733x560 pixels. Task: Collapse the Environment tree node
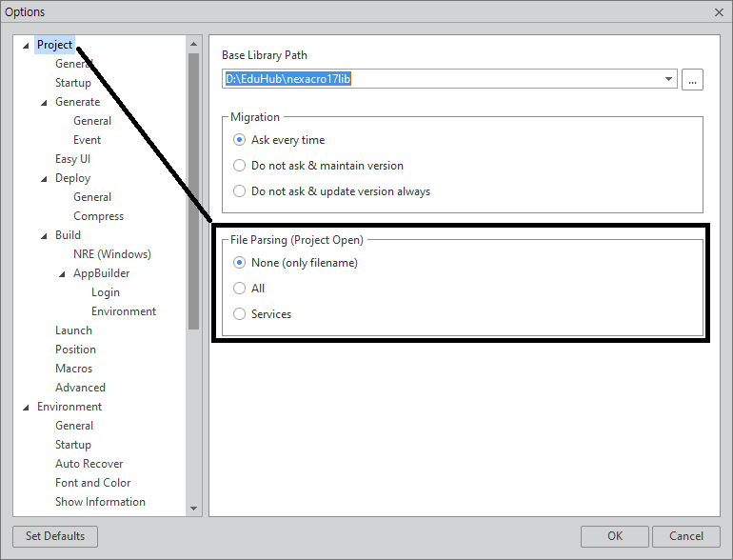tap(26, 408)
